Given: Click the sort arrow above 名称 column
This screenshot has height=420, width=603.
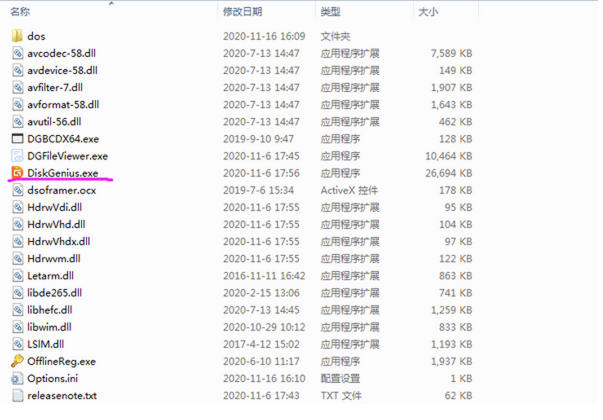Looking at the screenshot, I should pos(112,3).
